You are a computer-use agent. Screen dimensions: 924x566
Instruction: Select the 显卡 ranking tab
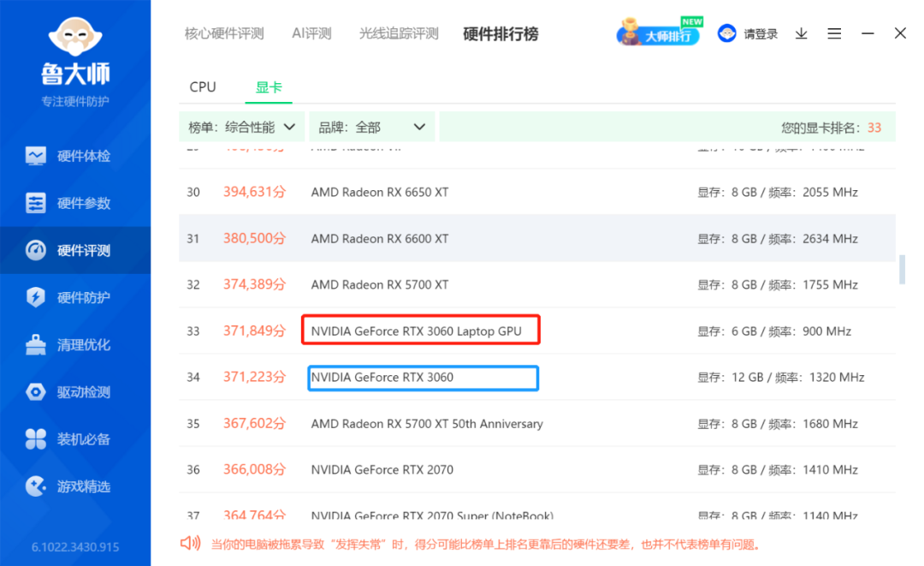(269, 87)
